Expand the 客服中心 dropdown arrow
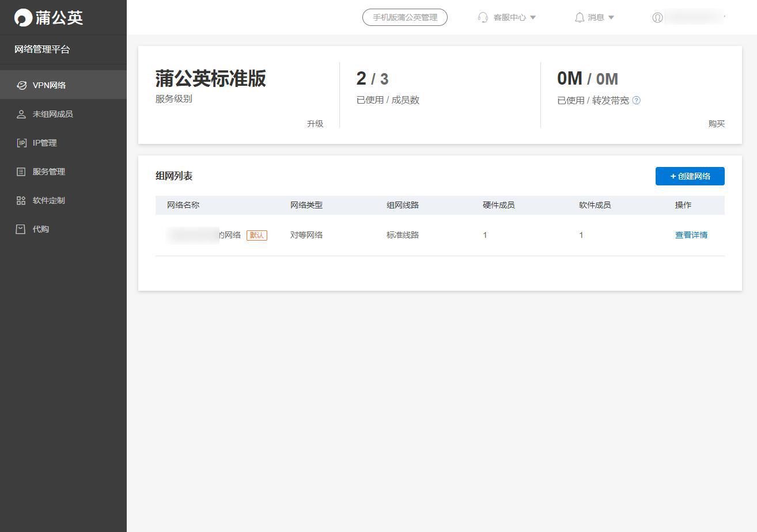757x532 pixels. [x=533, y=17]
